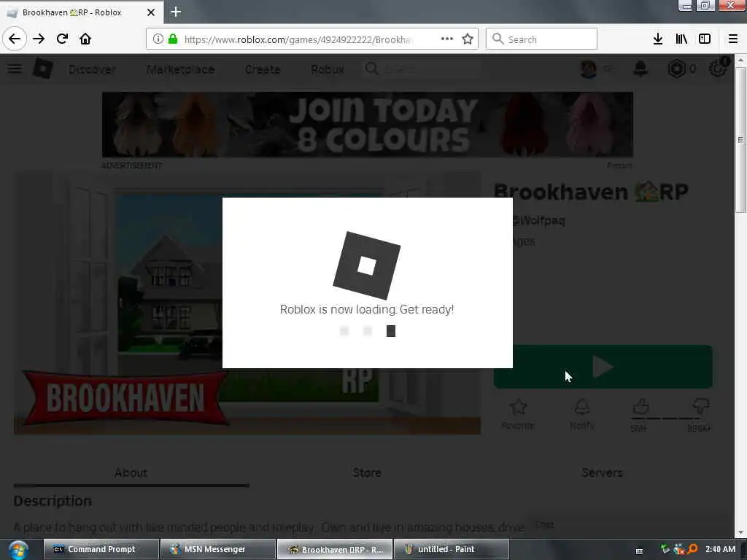747x560 pixels.
Task: Click the browser Search box
Action: pyautogui.click(x=541, y=39)
